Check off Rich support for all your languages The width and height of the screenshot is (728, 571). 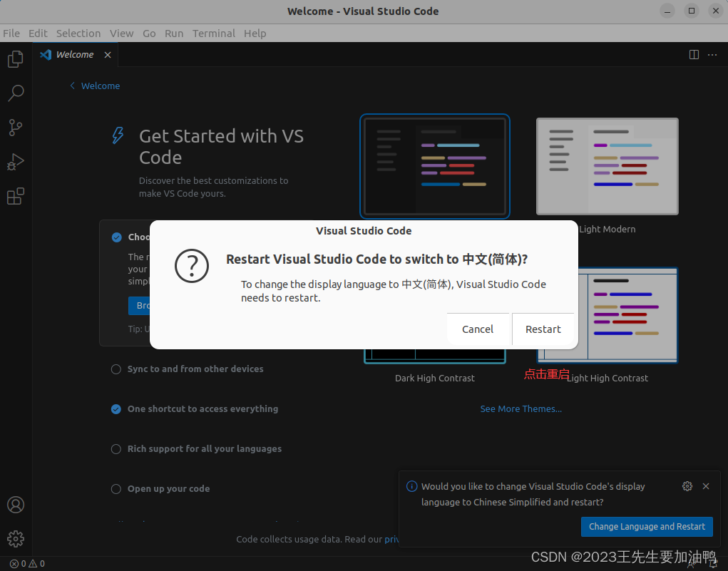(116, 449)
